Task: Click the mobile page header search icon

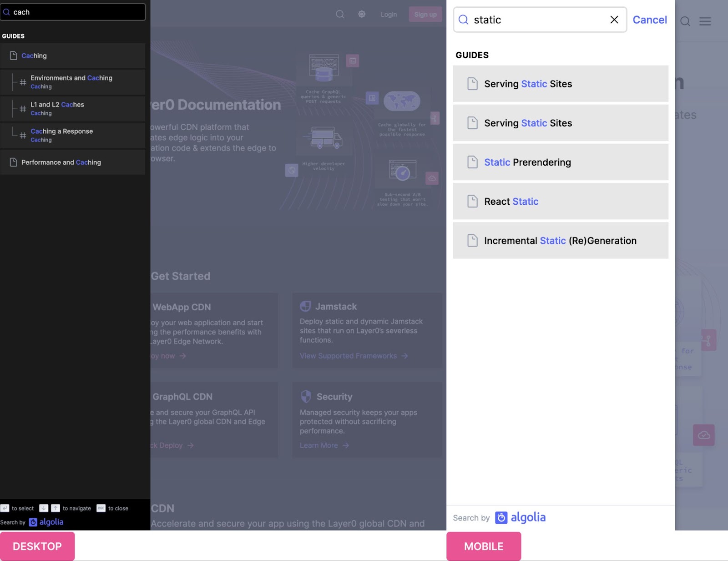Action: pos(685,21)
